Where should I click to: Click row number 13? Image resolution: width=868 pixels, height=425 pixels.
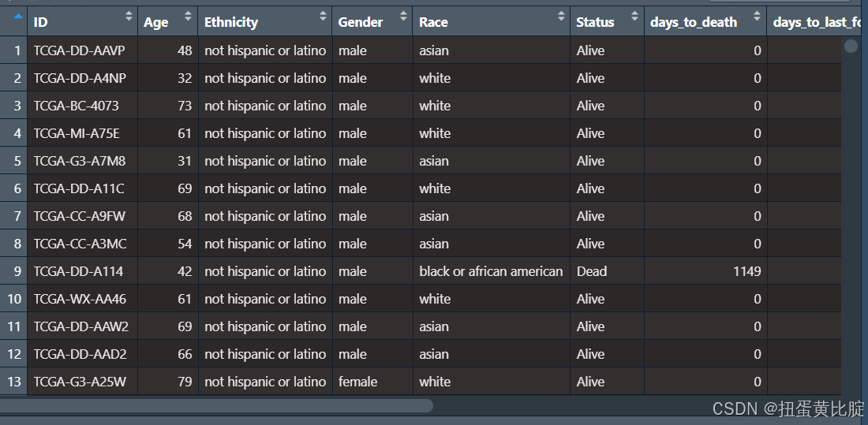14,382
